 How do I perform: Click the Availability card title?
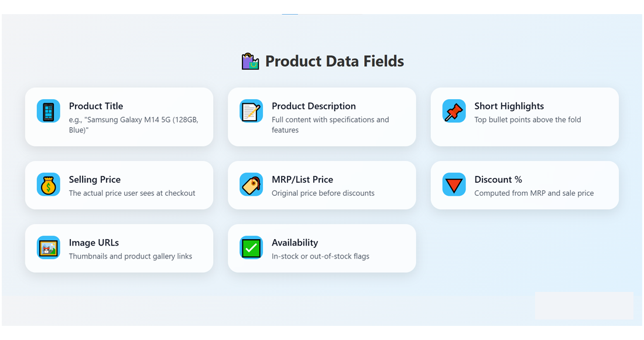click(x=295, y=243)
